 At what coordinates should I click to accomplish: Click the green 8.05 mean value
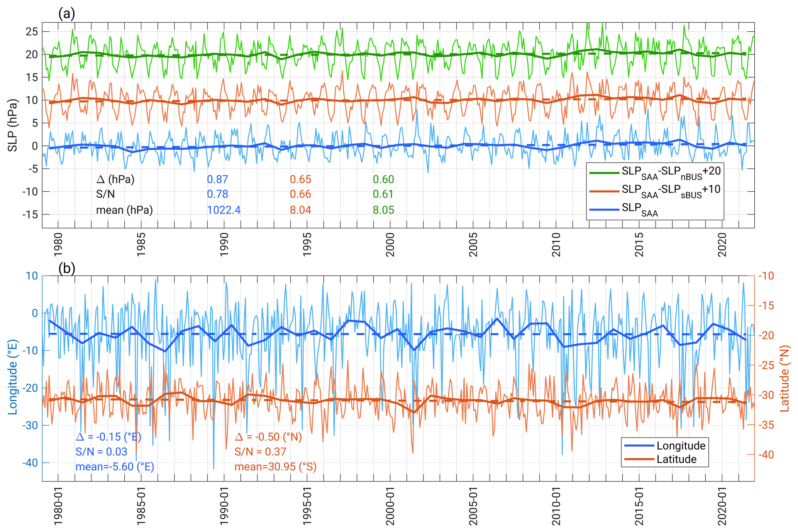[383, 210]
